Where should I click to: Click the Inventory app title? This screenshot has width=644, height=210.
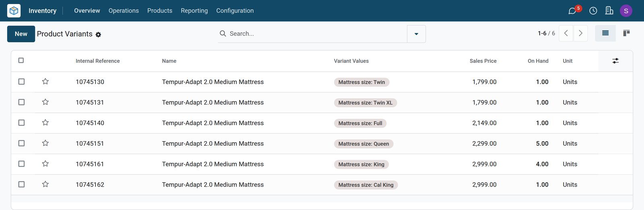point(42,11)
